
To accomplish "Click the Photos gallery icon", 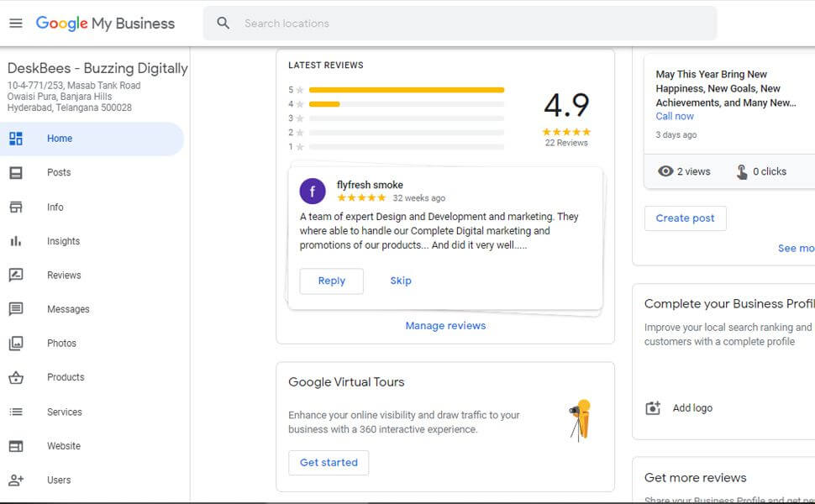I will click(x=16, y=344).
